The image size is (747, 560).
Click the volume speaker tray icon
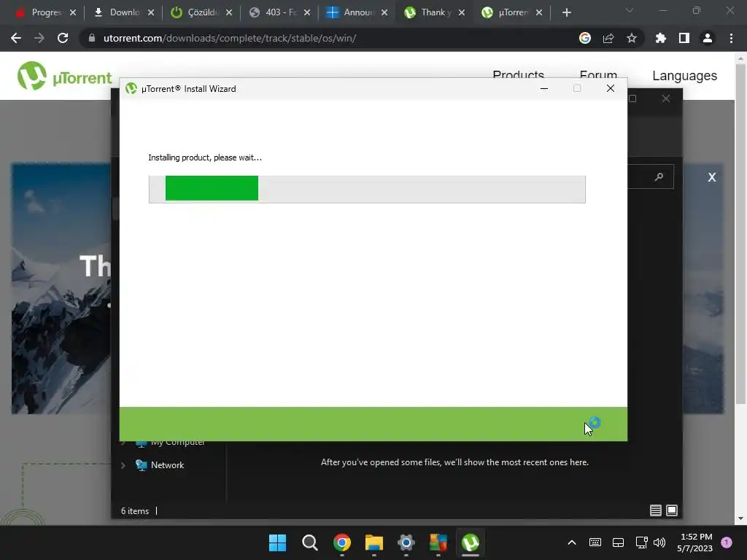(659, 542)
